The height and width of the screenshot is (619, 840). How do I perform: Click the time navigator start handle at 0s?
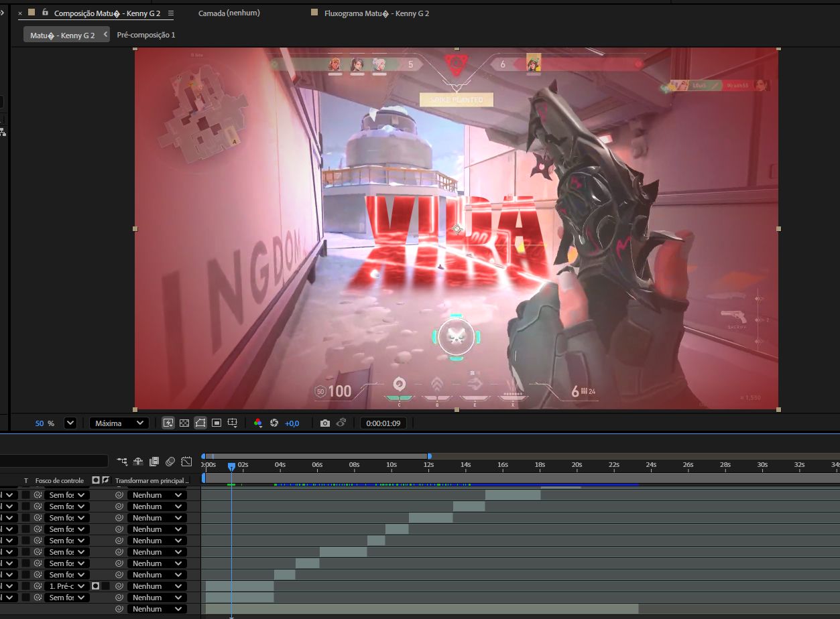pos(204,456)
